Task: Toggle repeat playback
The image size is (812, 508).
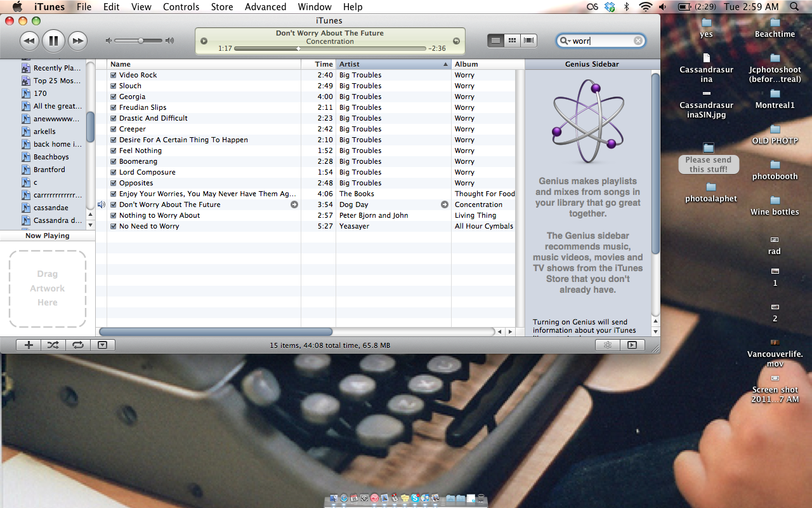Action: point(77,345)
